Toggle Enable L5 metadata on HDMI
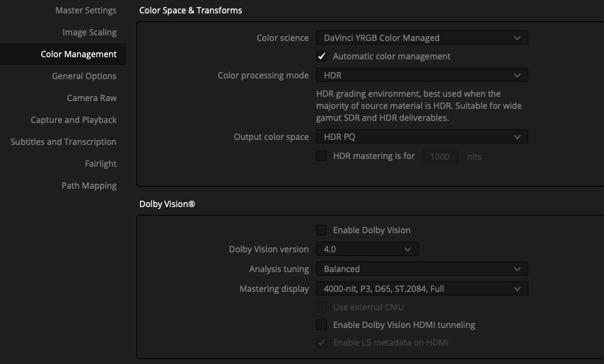 [321, 343]
